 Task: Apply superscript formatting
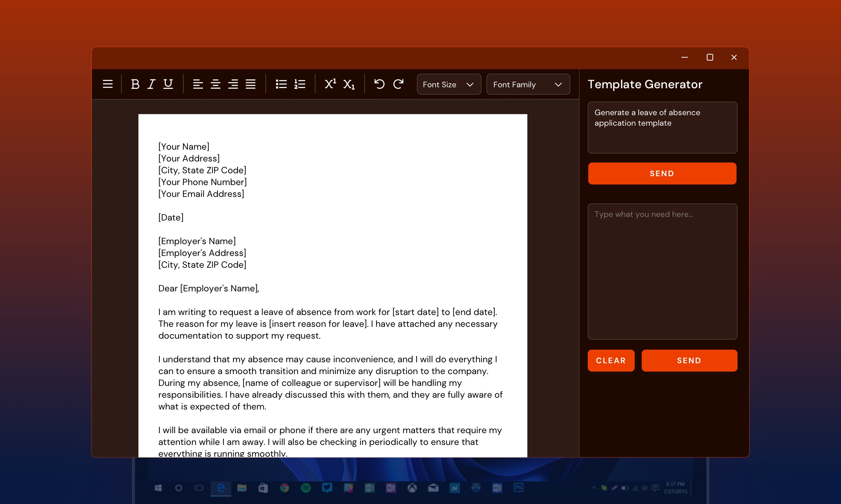coord(330,84)
